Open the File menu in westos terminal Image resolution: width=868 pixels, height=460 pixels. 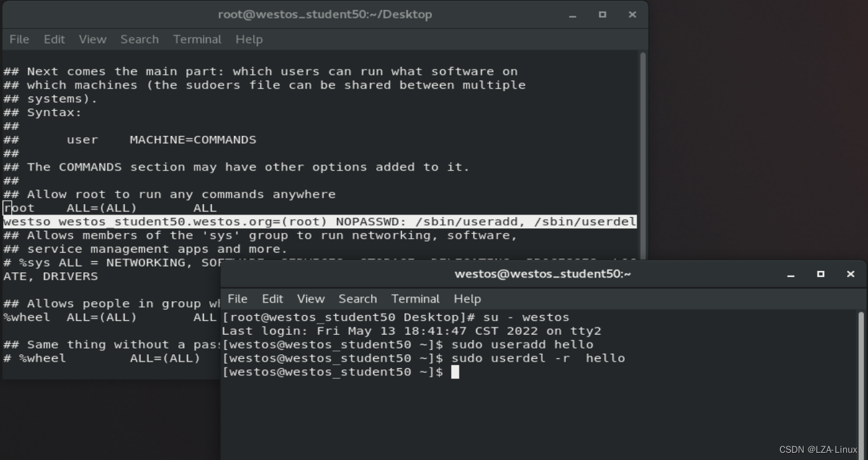237,299
